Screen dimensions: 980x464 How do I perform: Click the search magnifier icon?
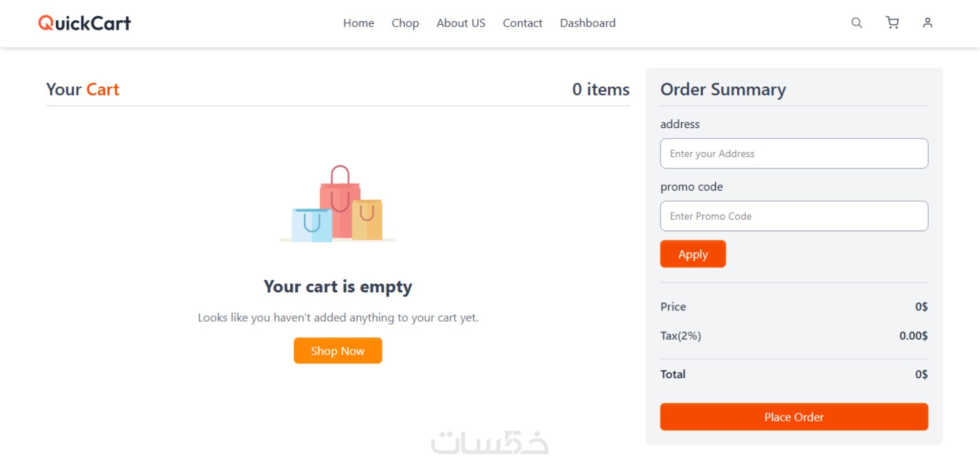pos(856,23)
